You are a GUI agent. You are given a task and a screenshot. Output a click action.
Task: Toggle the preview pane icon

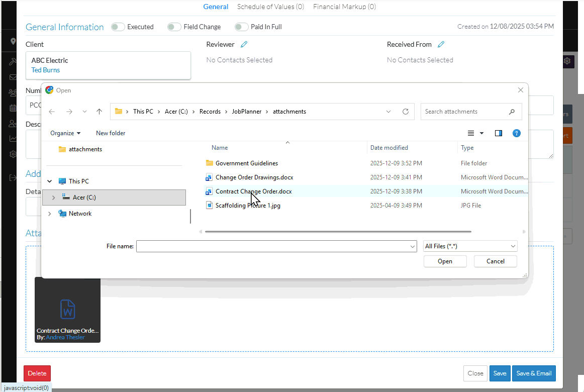pos(498,133)
